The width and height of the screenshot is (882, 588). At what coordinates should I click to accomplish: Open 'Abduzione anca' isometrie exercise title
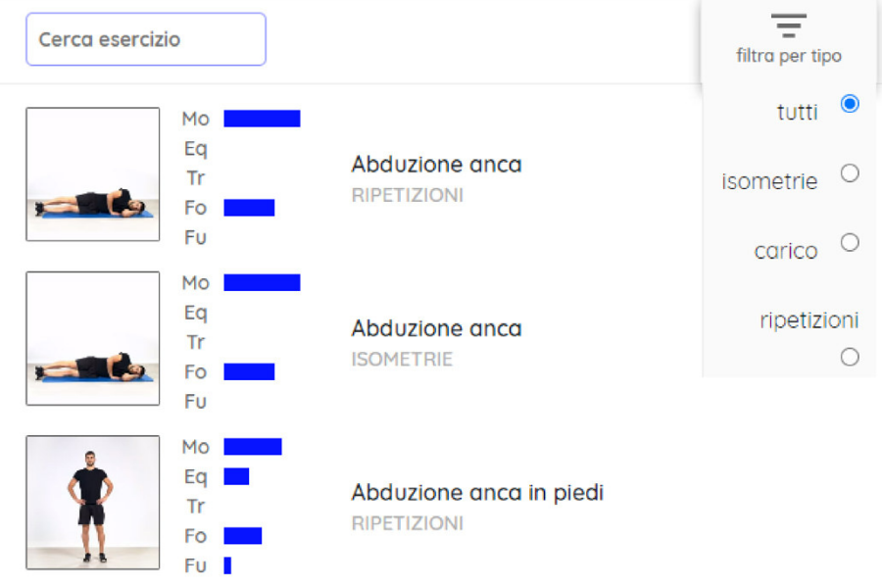tap(436, 328)
